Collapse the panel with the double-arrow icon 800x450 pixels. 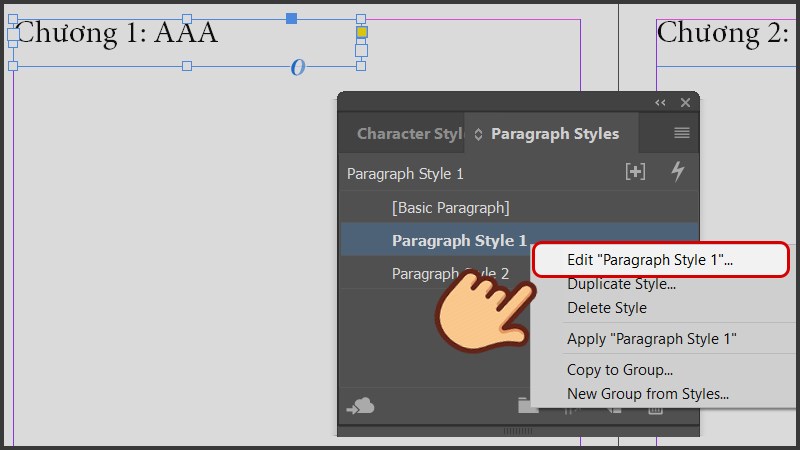[660, 103]
